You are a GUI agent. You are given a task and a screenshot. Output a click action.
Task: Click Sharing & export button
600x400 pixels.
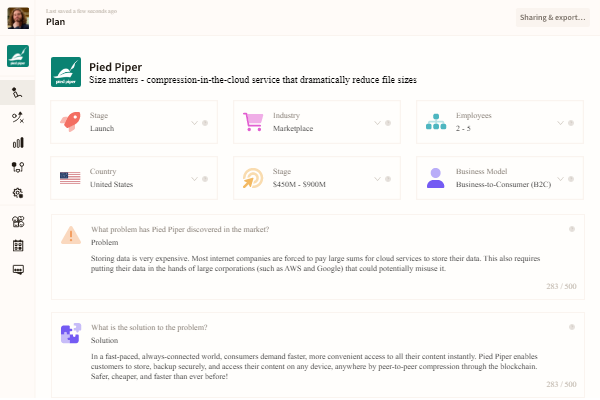click(553, 17)
